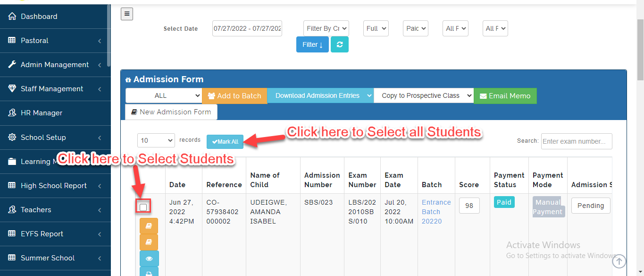Screen dimensions: 644x276
Task: Click the exam number Search box
Action: coord(577,141)
